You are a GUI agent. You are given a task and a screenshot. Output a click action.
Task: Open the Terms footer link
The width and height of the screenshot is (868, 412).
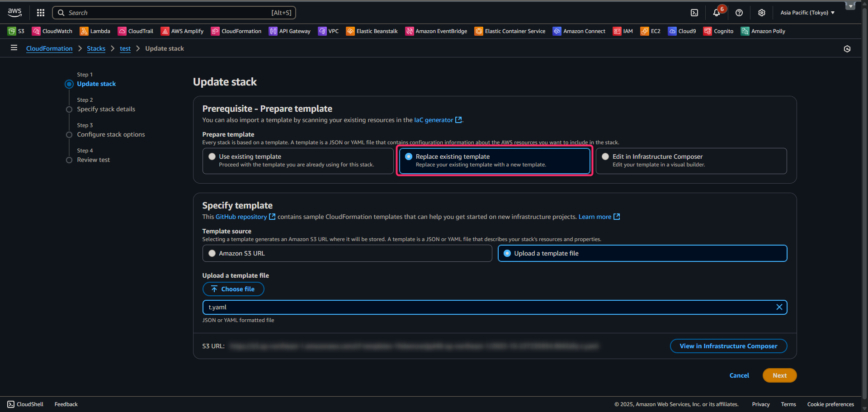coord(788,404)
